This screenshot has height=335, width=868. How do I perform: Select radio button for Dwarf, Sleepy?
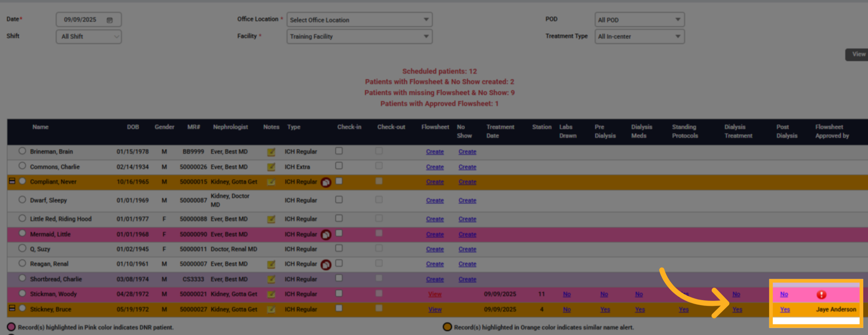(x=22, y=199)
